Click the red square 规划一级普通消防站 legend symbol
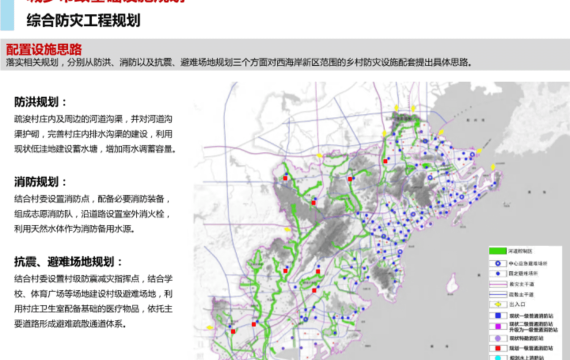The height and width of the screenshot is (360, 570). pos(498,348)
